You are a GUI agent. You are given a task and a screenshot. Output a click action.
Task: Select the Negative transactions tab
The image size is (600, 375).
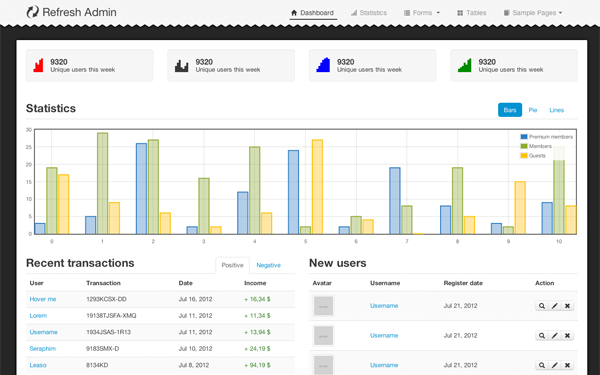tap(268, 265)
